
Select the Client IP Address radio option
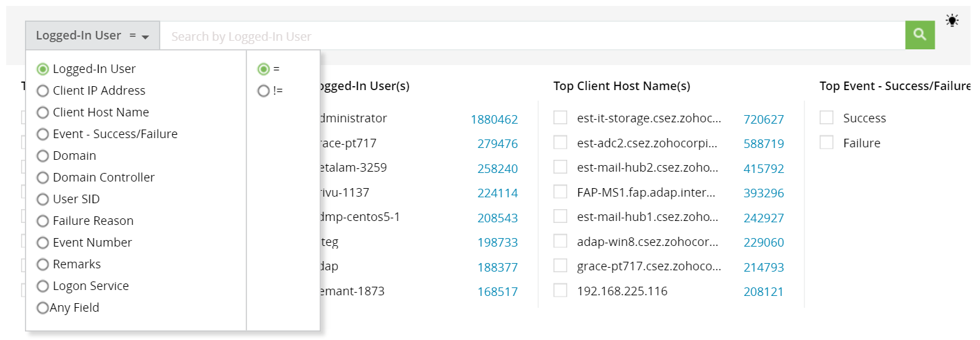[43, 91]
